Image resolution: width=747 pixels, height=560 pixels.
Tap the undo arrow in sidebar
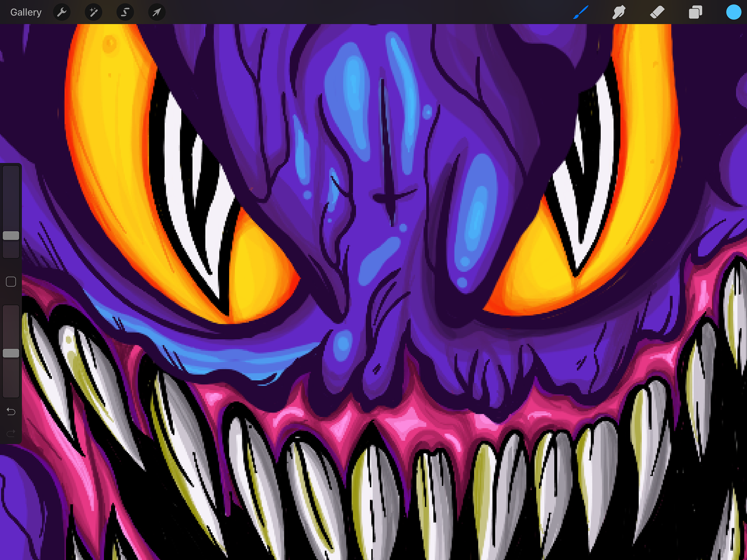point(11,411)
